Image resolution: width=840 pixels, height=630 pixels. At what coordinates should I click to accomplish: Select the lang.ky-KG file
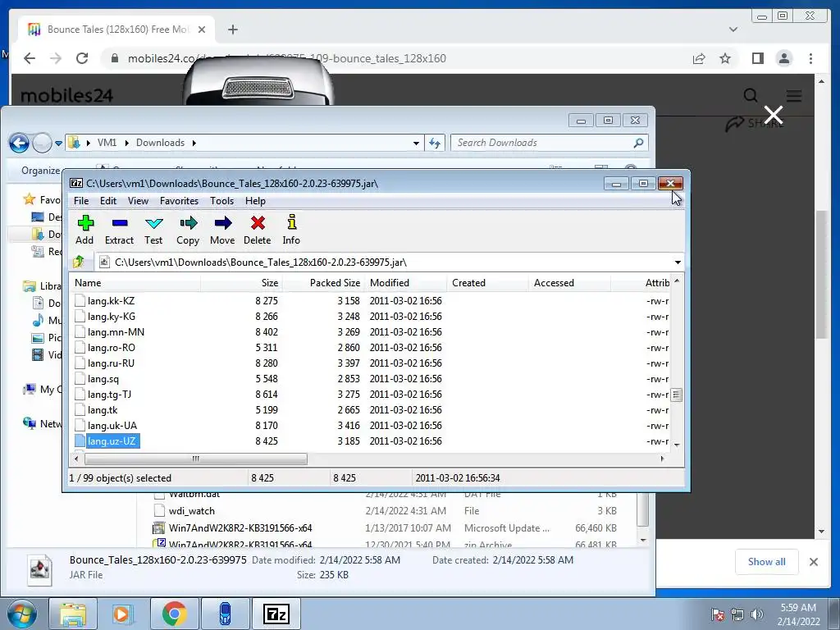pos(111,317)
